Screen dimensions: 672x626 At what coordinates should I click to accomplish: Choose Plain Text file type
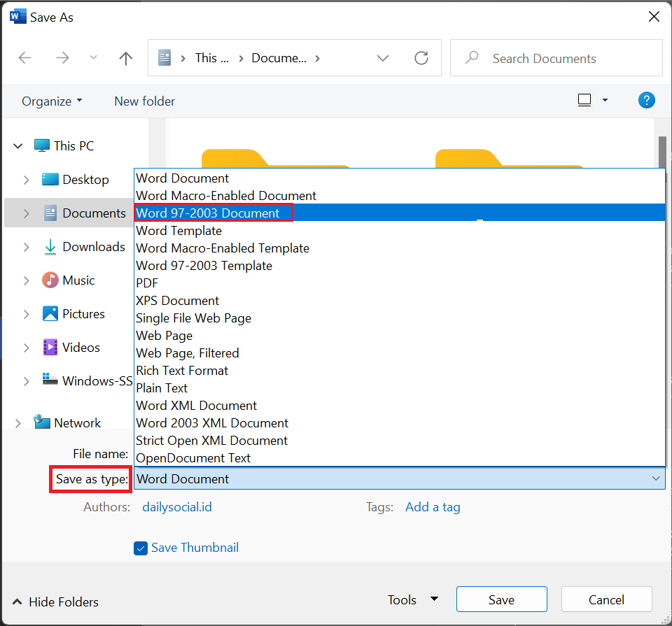pyautogui.click(x=400, y=388)
